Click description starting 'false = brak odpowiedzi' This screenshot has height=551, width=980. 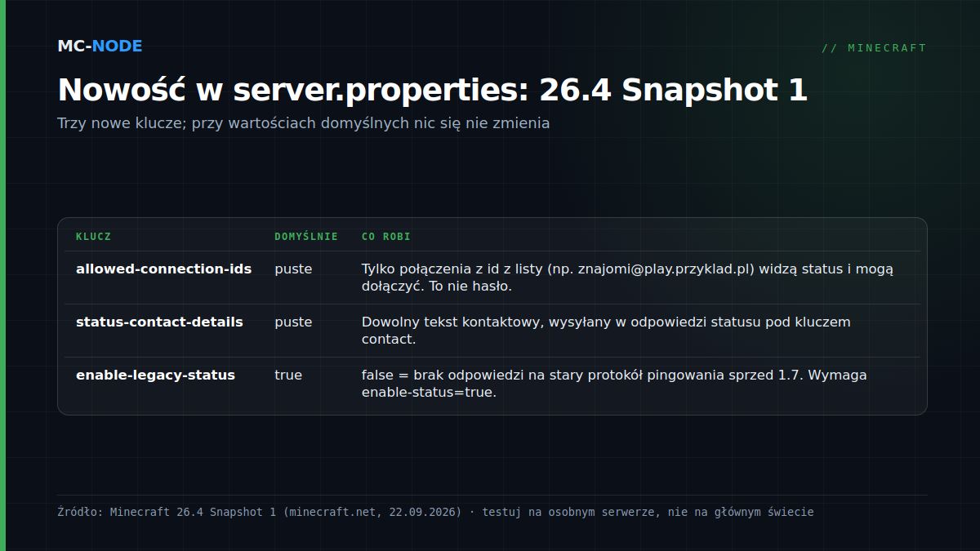click(614, 384)
